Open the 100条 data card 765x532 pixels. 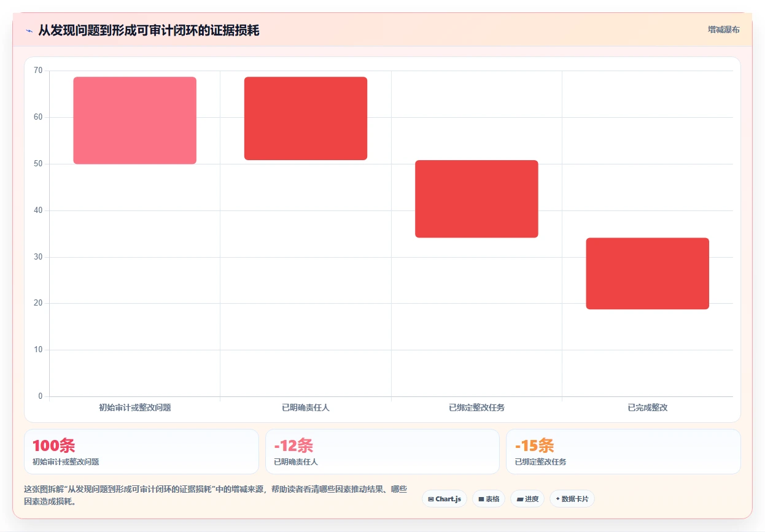tap(141, 452)
